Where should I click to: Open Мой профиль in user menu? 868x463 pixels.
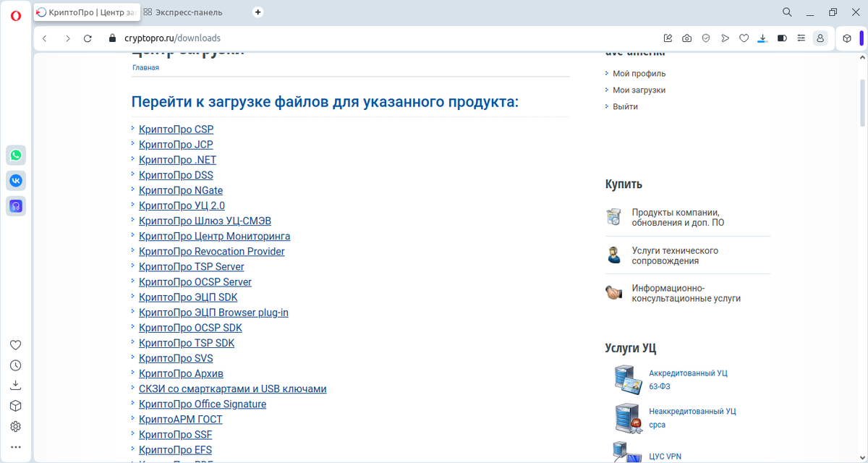pos(639,74)
